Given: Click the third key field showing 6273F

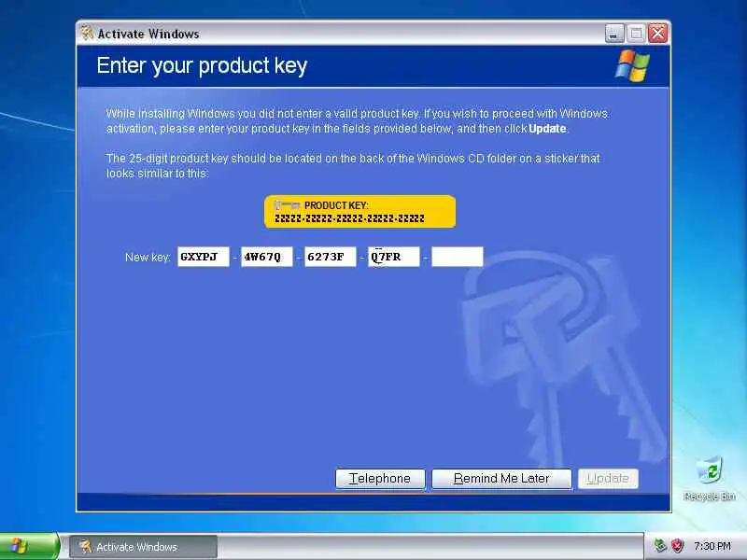Looking at the screenshot, I should tap(331, 258).
